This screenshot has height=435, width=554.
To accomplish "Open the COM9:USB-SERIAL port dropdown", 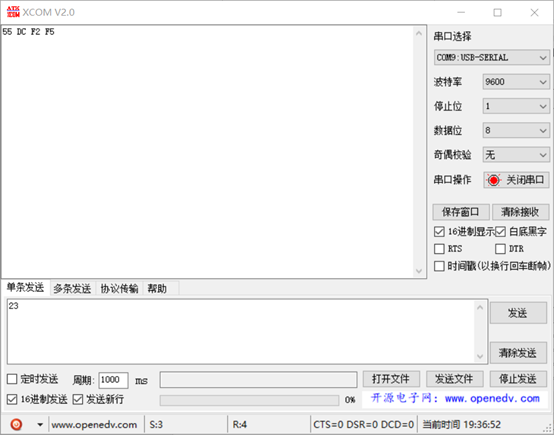I will (491, 58).
